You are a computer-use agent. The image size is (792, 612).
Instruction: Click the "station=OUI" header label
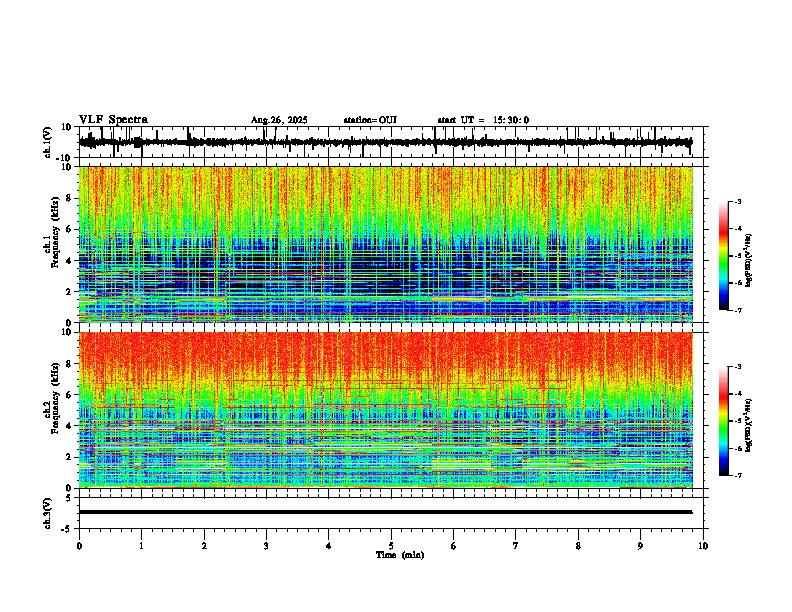coord(370,120)
